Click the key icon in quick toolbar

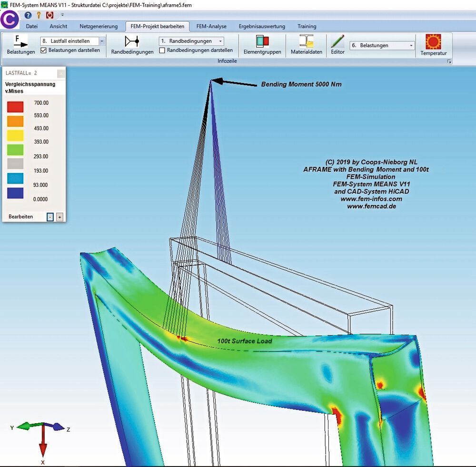(39, 15)
